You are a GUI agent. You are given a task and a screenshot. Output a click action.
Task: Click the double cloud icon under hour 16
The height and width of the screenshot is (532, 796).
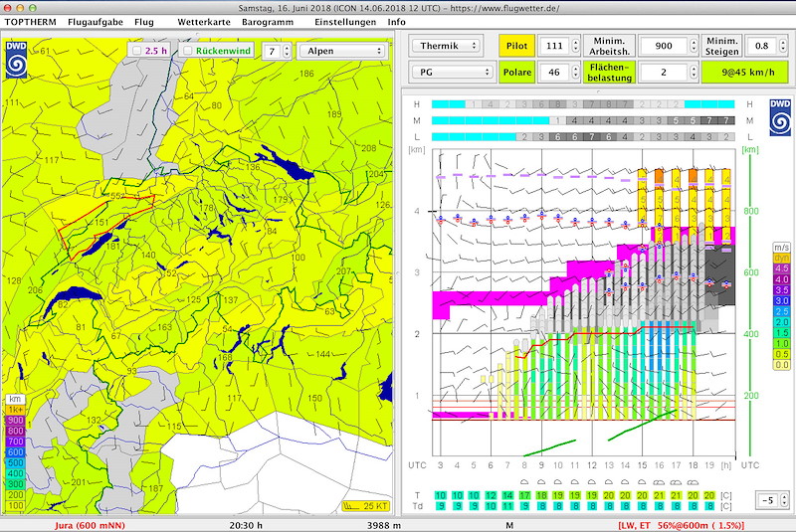659,482
